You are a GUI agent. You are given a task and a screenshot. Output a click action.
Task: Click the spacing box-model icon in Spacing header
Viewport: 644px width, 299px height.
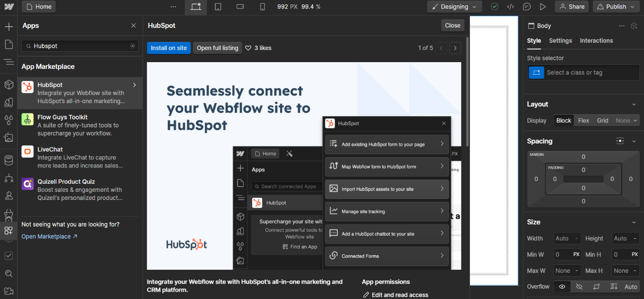tap(620, 141)
